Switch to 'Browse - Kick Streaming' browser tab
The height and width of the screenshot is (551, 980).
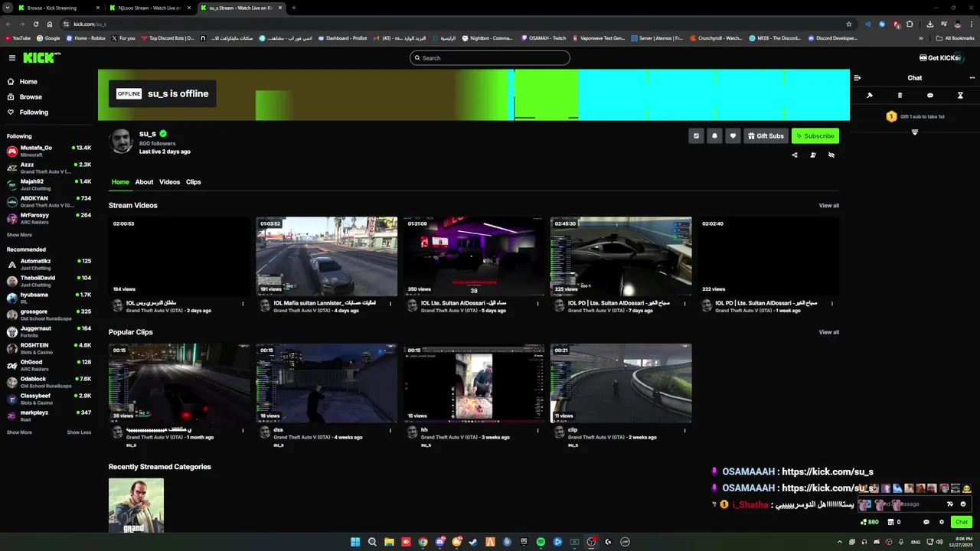[x=57, y=8]
